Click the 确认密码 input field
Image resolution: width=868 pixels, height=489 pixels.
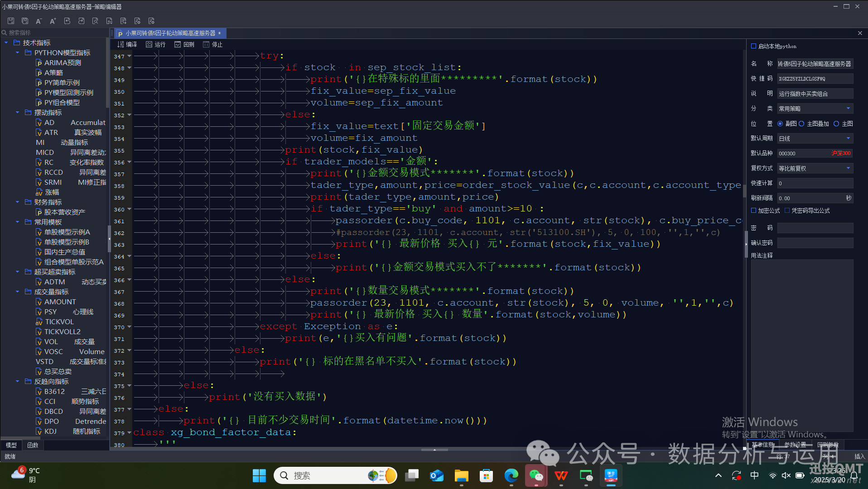[x=815, y=243]
